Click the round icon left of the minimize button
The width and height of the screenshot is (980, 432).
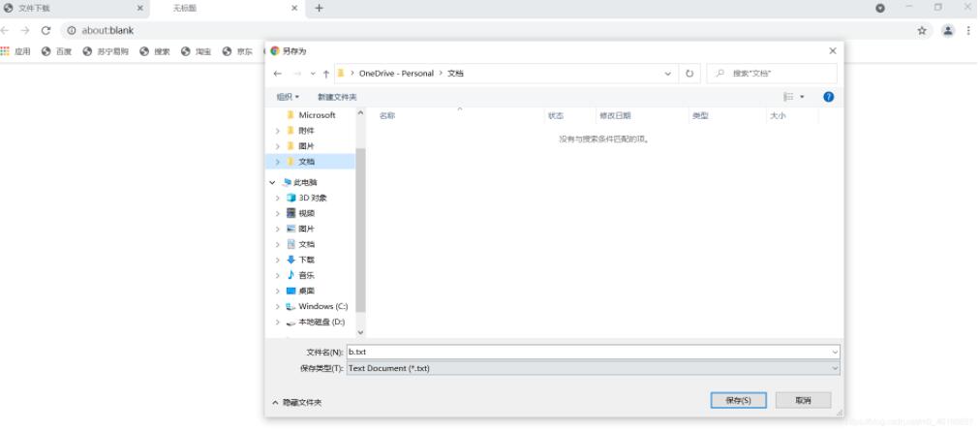[x=880, y=8]
